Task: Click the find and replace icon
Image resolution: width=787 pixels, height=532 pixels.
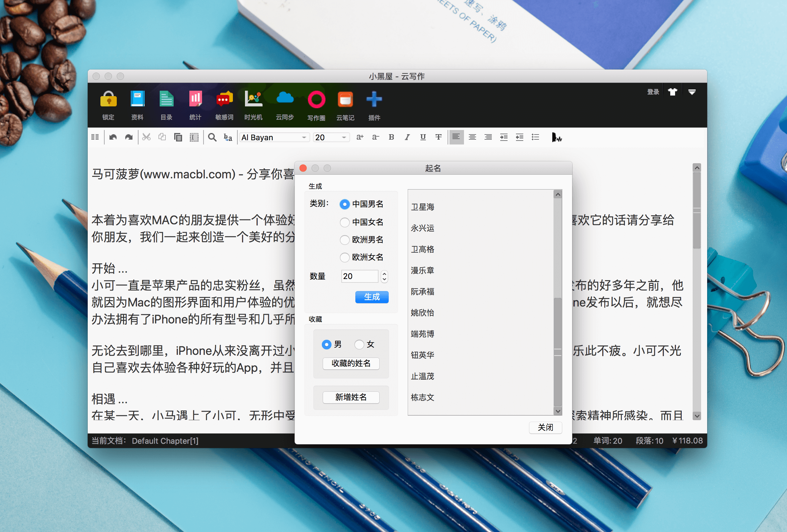Action: pyautogui.click(x=228, y=137)
